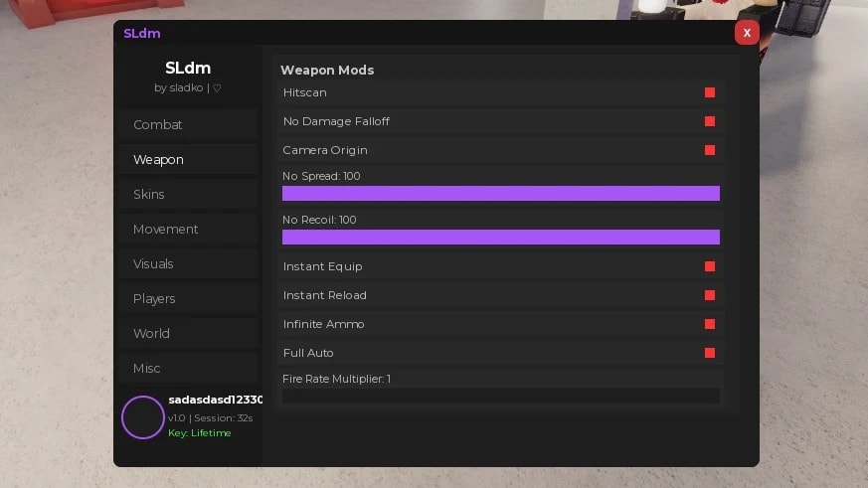Select the World tab

coord(188,334)
